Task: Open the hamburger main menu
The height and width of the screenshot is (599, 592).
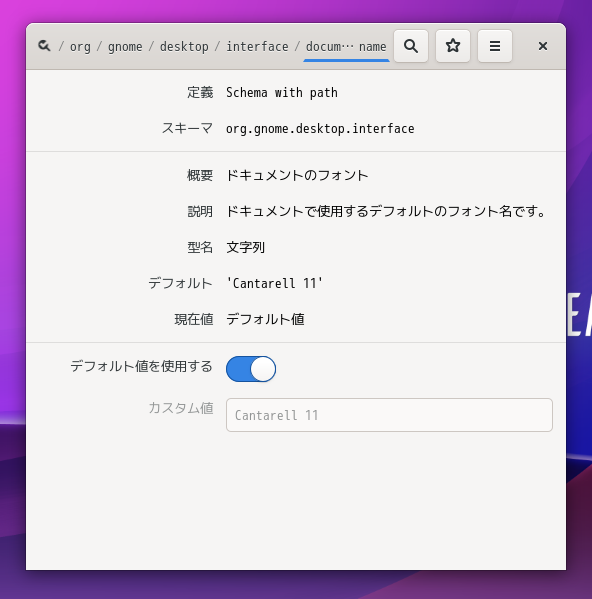Action: [495, 46]
